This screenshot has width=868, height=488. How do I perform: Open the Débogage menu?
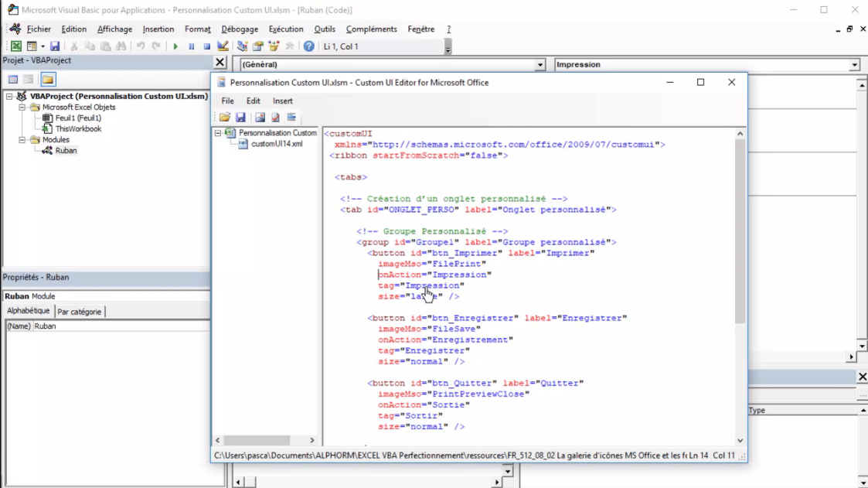[240, 29]
